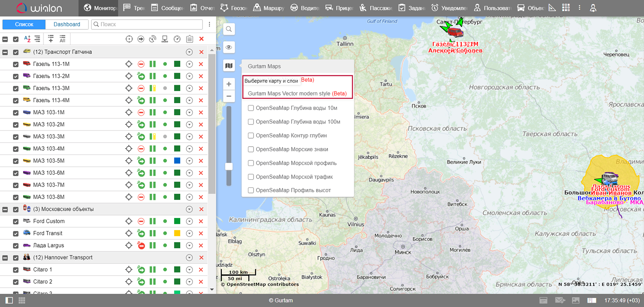Enable OpenSeaMap Морской трафик layer
Viewport: 644px width, 307px height.
pos(251,177)
